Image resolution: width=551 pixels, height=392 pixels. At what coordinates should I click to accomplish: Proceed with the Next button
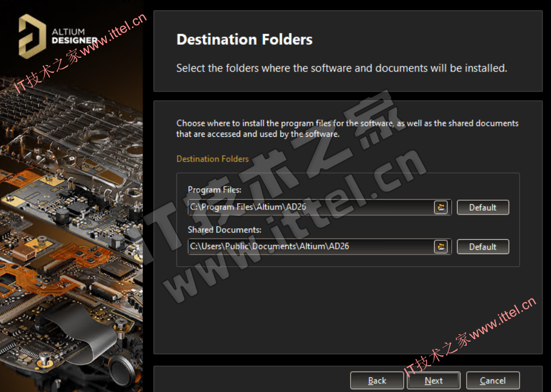tap(434, 381)
